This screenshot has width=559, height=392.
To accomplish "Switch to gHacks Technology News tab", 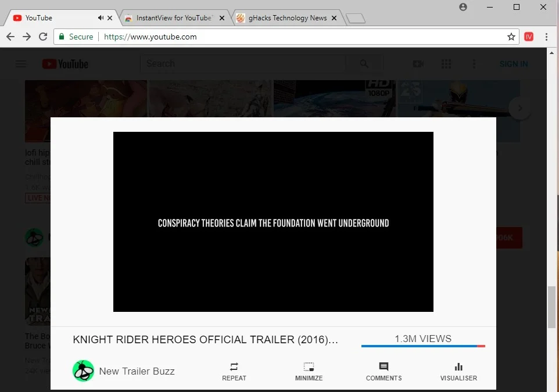I will [287, 18].
